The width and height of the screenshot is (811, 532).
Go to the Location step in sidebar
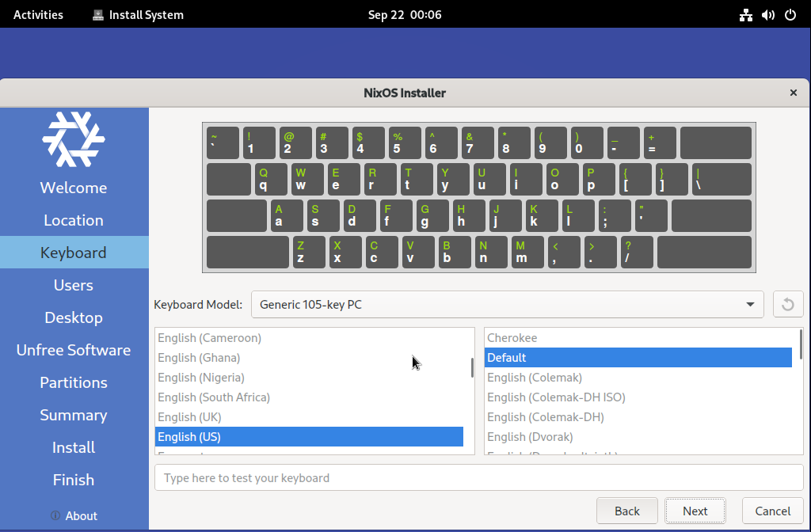pos(74,220)
